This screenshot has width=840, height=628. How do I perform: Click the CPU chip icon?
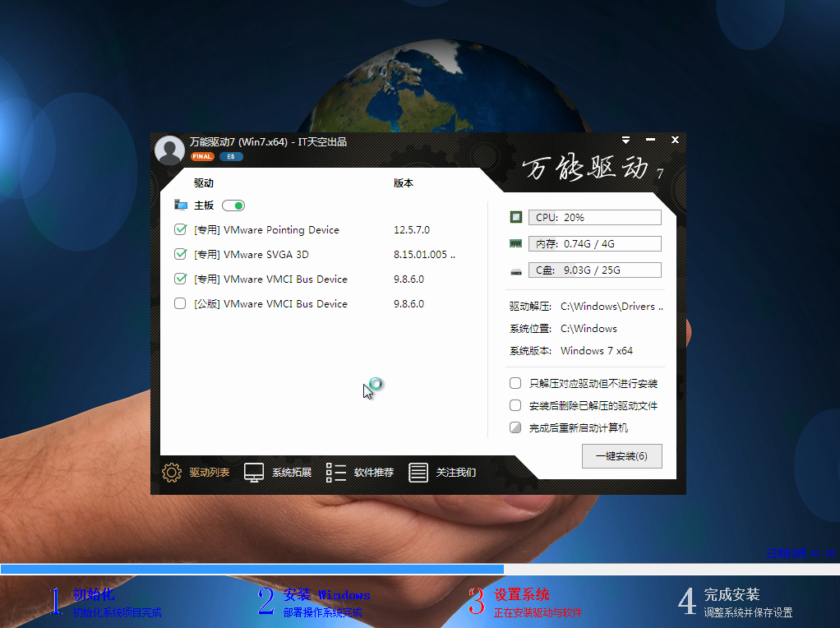pyautogui.click(x=515, y=218)
